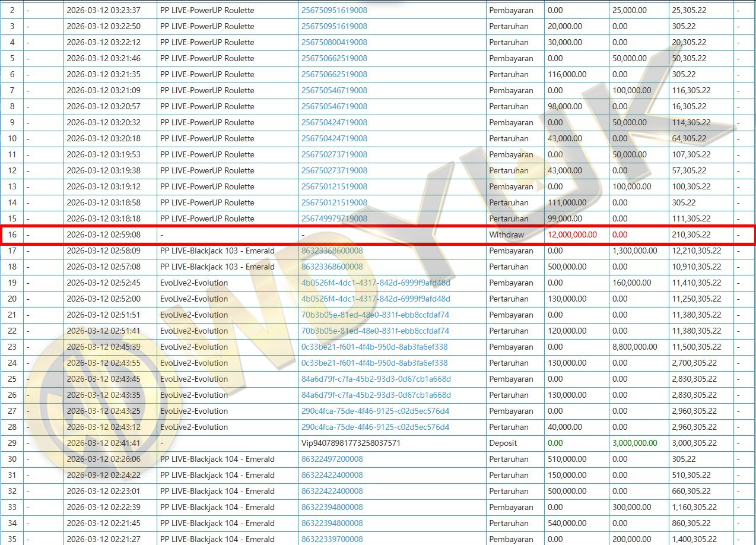
Task: Click link 86322422400008 in row 31
Action: (x=332, y=475)
